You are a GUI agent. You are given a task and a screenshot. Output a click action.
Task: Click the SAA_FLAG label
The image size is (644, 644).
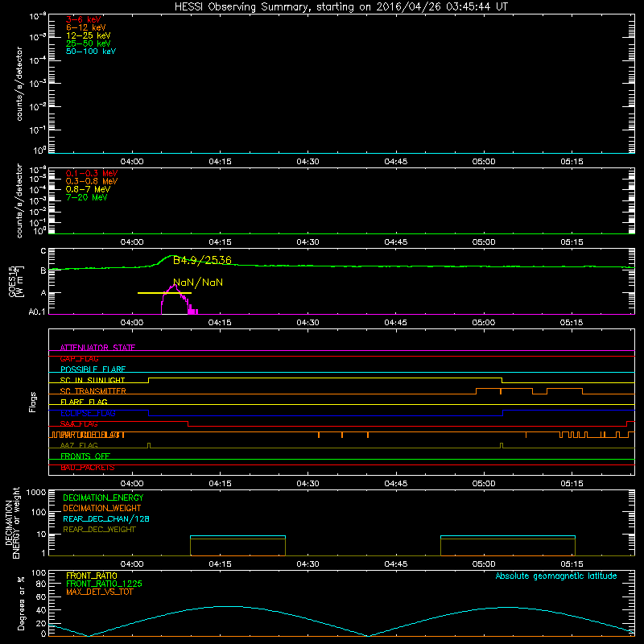(x=79, y=424)
